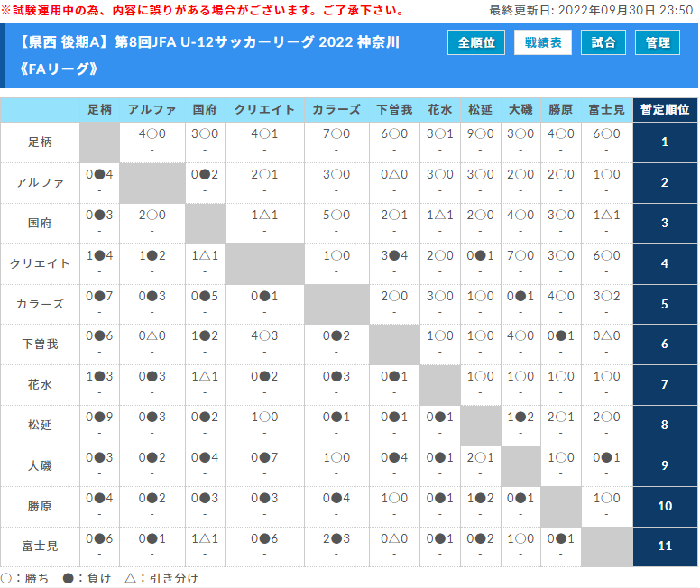Screen dimensions: 700x588
Task: Click provisional rank 11 cell
Action: [x=665, y=547]
